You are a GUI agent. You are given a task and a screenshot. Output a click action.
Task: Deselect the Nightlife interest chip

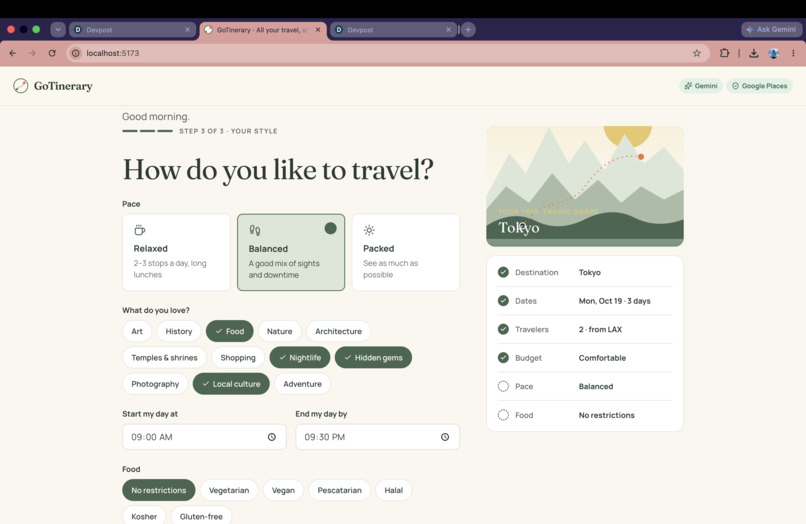click(300, 357)
